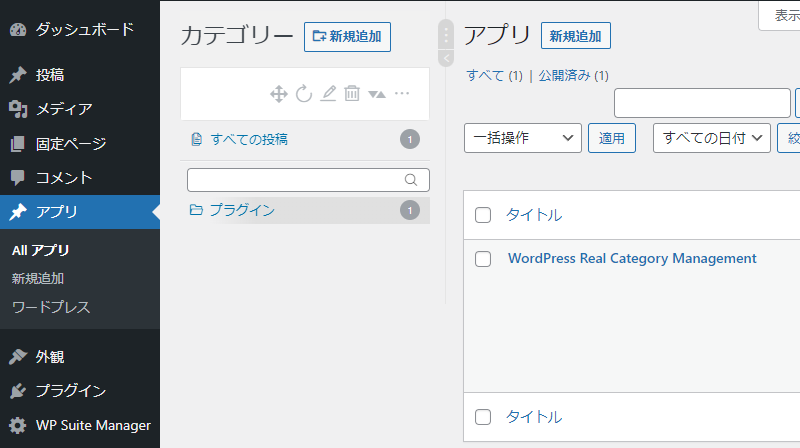Open the すべての日付 date filter dropdown

tap(712, 138)
